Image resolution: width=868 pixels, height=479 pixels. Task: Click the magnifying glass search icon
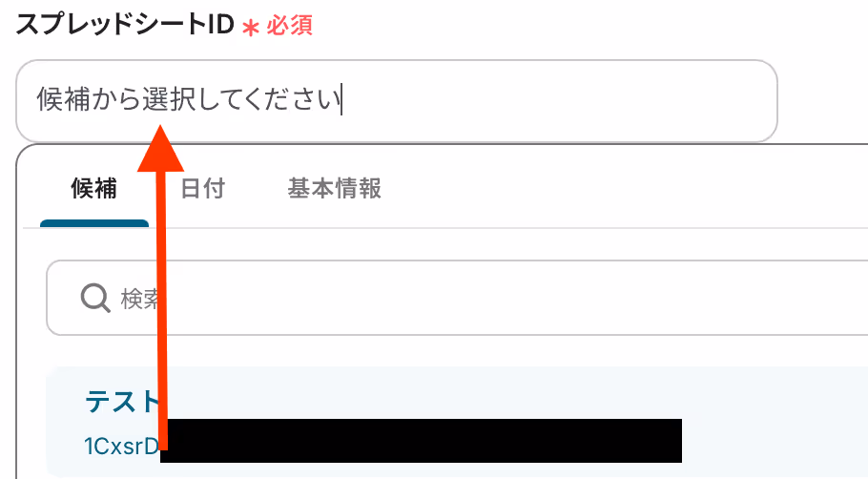pyautogui.click(x=95, y=299)
